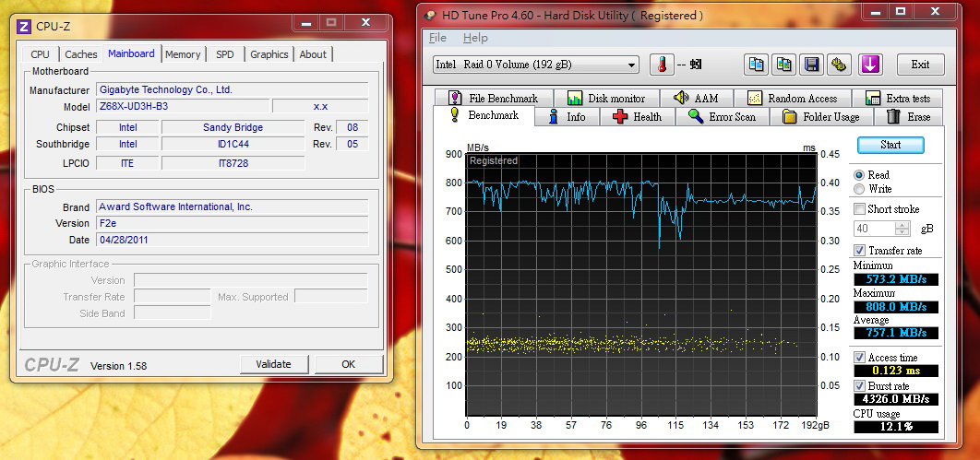
Task: Maximize the HD Tune Pro window
Action: coord(901,11)
